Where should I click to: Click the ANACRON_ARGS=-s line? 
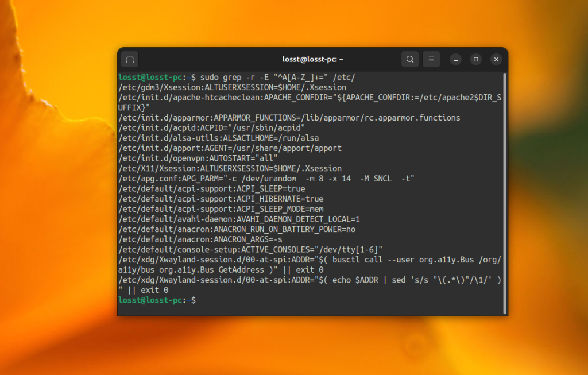click(x=200, y=239)
